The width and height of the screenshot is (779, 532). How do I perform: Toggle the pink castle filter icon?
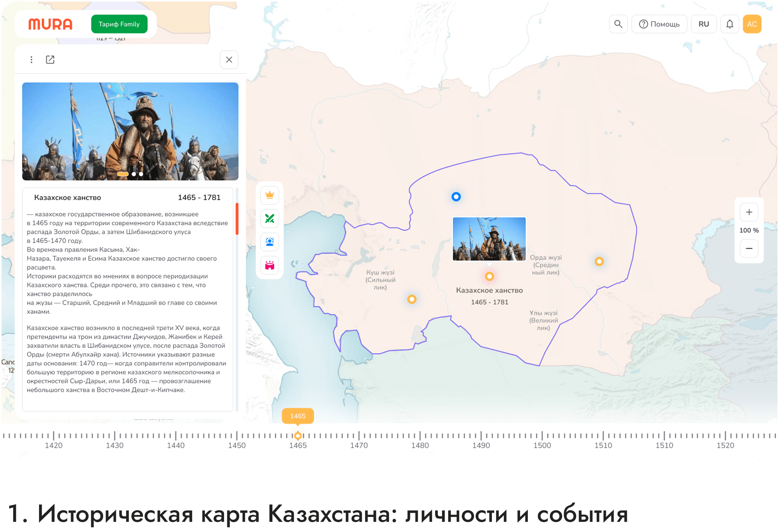(x=270, y=265)
